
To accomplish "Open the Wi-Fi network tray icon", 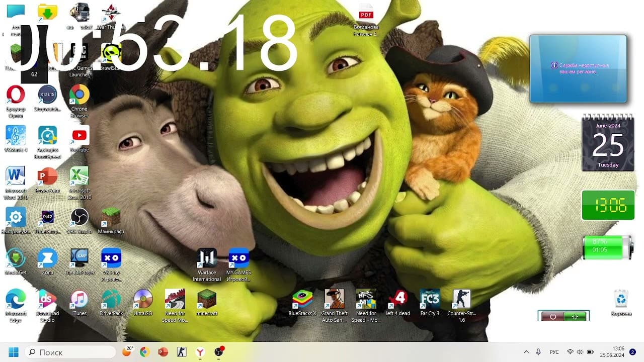I will point(570,352).
